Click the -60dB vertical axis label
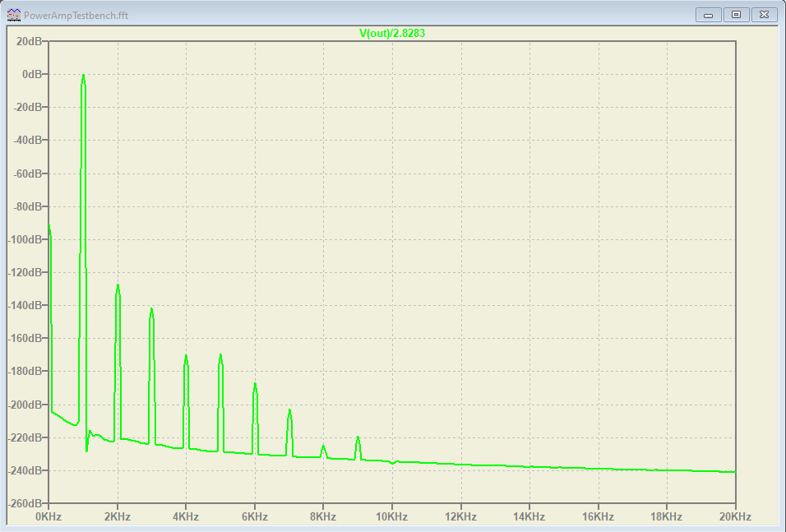This screenshot has height=532, width=786. (28, 173)
